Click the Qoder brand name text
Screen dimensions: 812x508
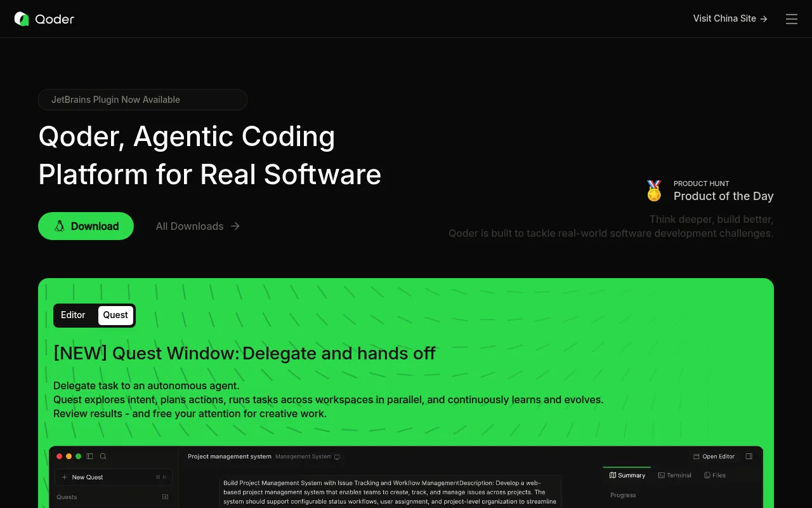pyautogui.click(x=55, y=19)
